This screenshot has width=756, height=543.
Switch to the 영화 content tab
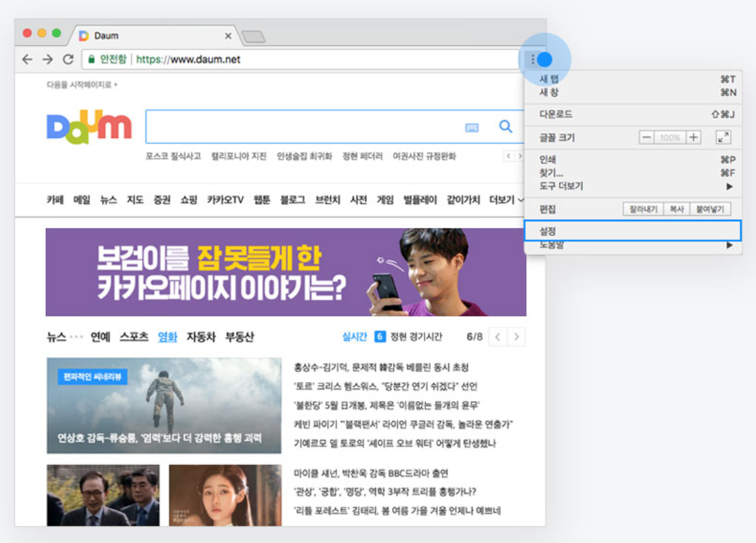pyautogui.click(x=167, y=337)
